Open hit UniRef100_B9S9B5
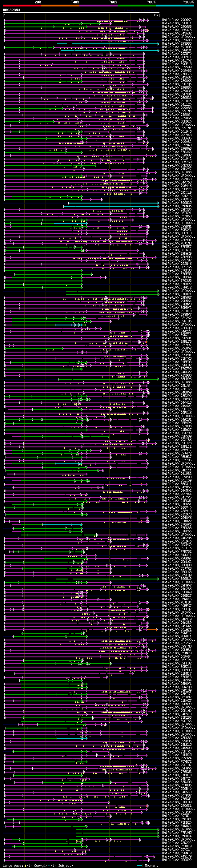 click(177, 43)
